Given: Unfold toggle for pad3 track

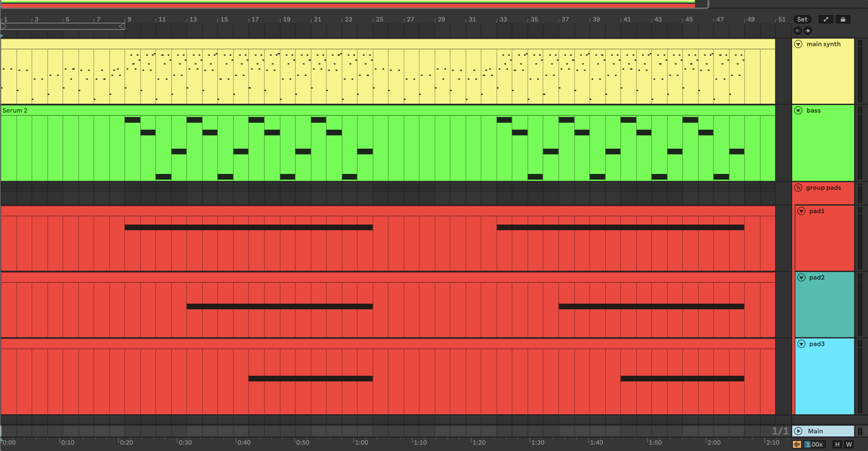Looking at the screenshot, I should (801, 344).
